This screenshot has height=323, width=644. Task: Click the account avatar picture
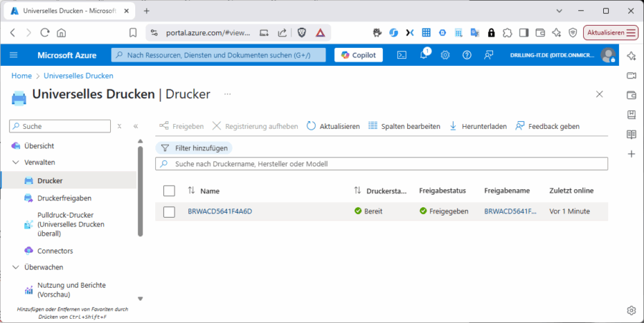[608, 55]
